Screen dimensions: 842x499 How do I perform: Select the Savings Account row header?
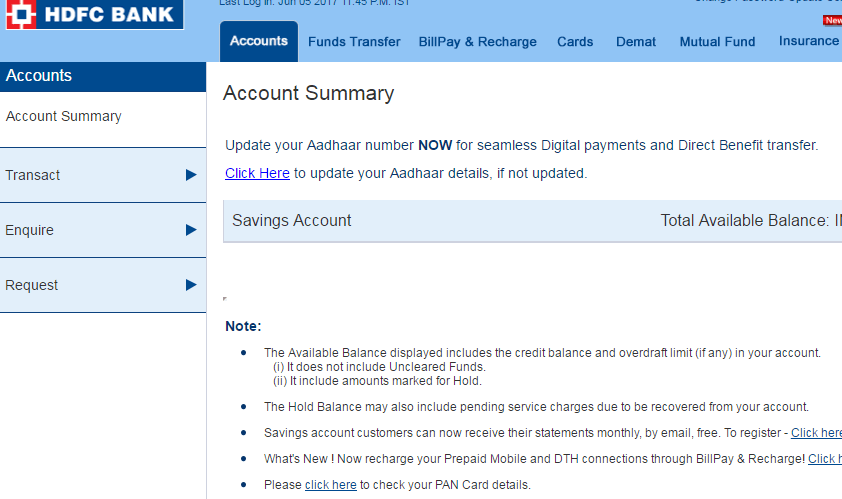pyautogui.click(x=292, y=221)
